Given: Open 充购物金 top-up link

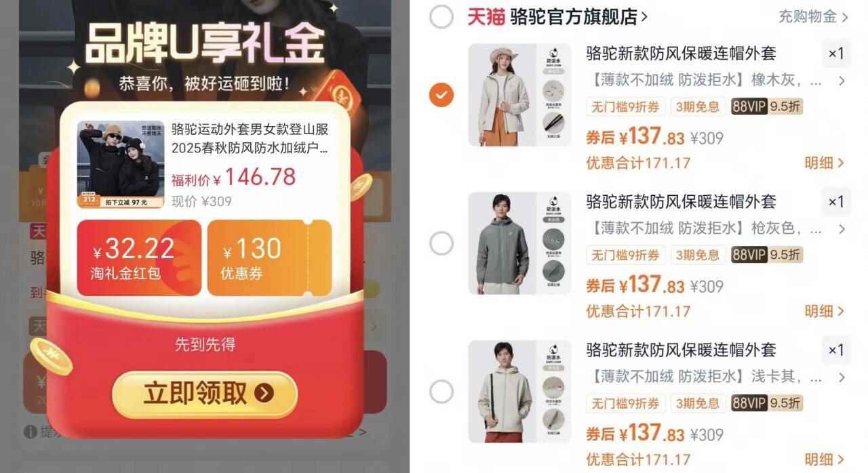Looking at the screenshot, I should pyautogui.click(x=813, y=17).
